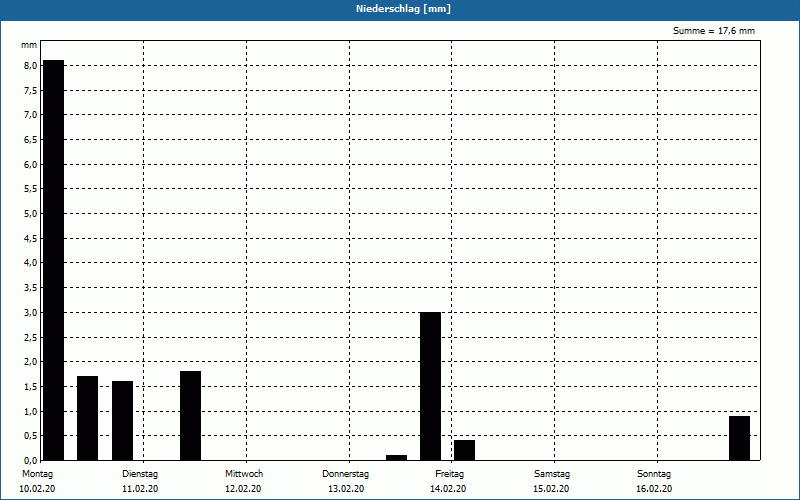Click the Samstag day label
800x500 pixels.
pos(552,474)
